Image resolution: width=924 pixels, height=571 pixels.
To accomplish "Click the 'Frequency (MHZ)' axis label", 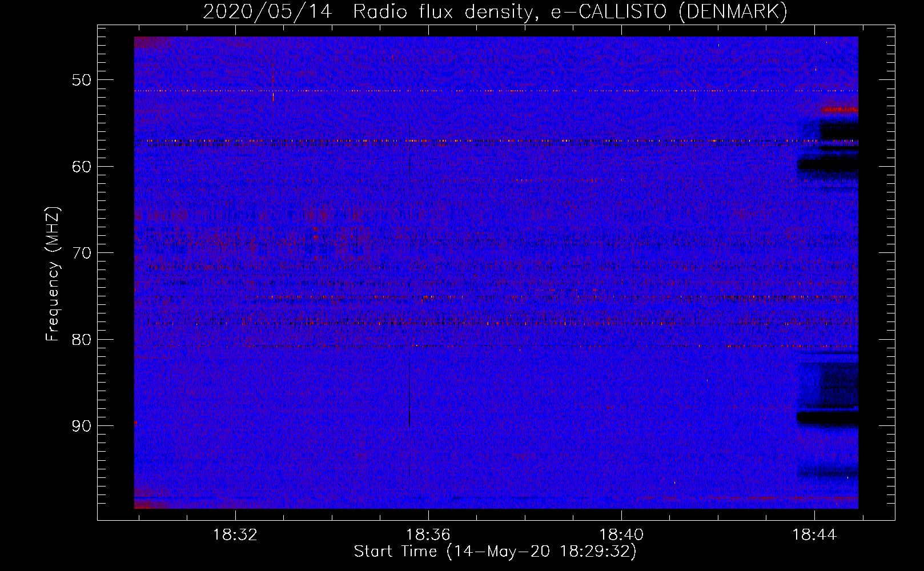I will click(53, 274).
